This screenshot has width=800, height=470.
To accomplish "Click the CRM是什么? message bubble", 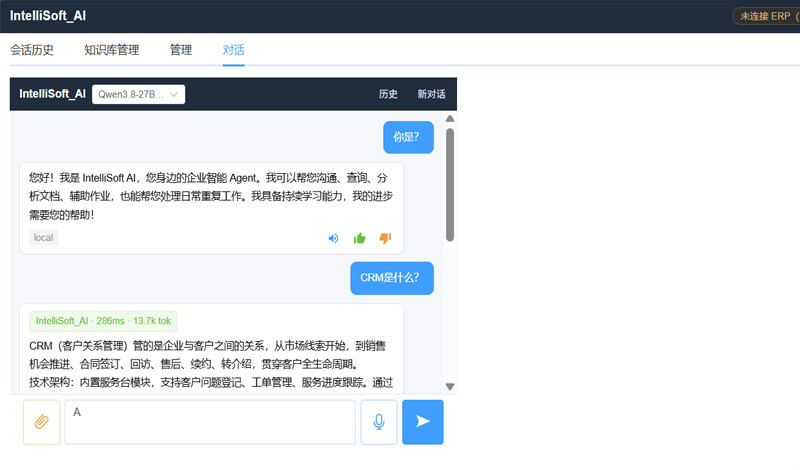I will point(392,278).
